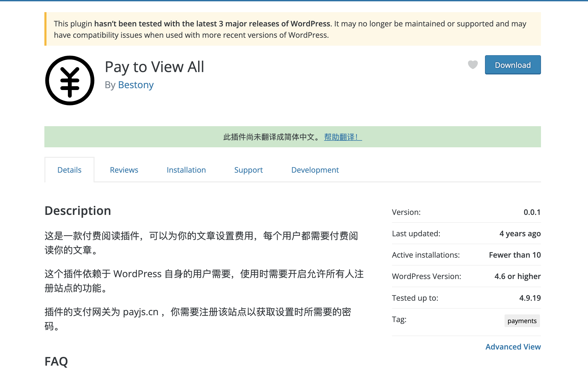Image resolution: width=588 pixels, height=368 pixels.
Task: Click the untested-plugin warning notice
Action: [291, 29]
